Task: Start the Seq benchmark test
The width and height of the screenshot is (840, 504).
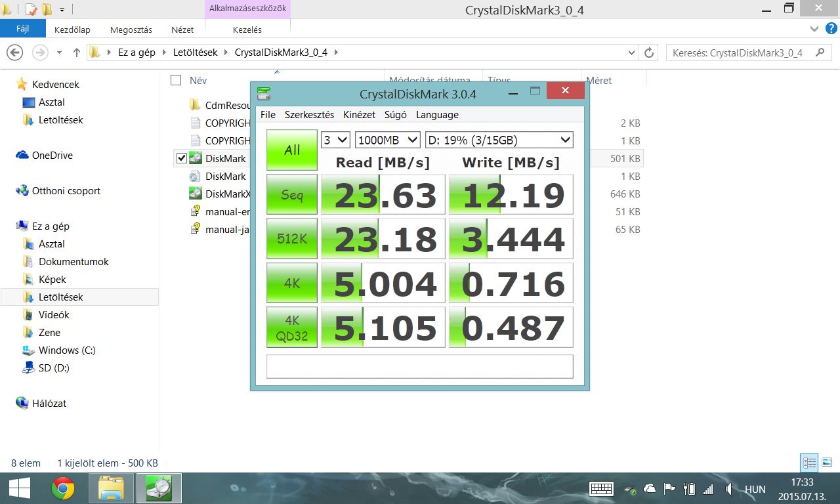Action: click(x=292, y=194)
